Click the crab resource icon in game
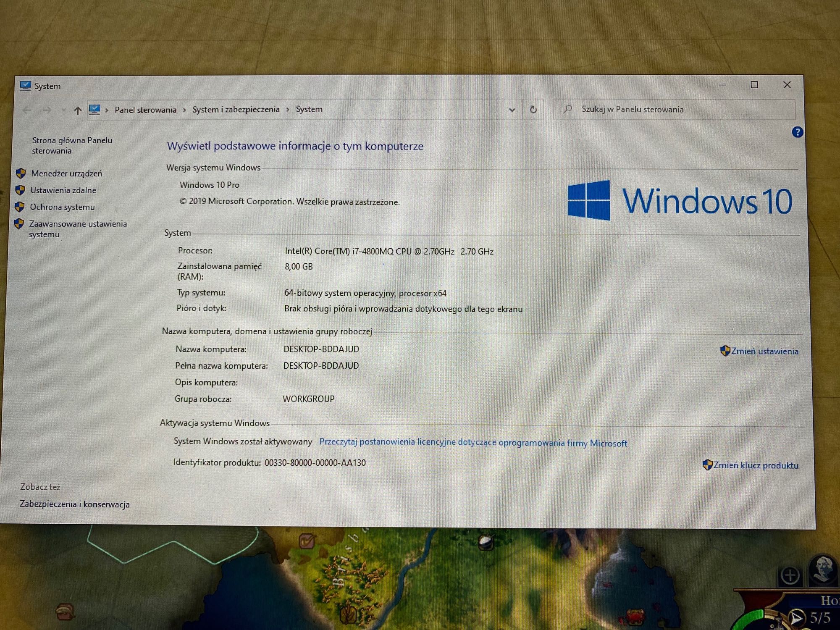 pos(634,616)
